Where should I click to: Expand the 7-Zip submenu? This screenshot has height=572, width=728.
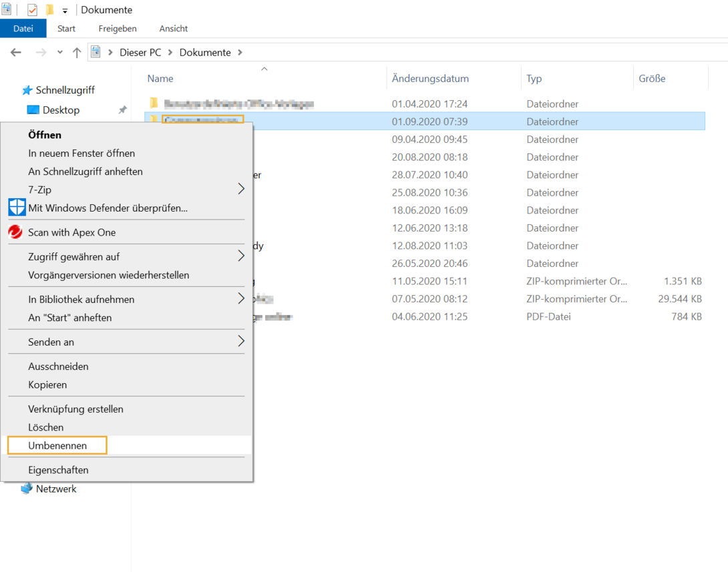(x=240, y=189)
